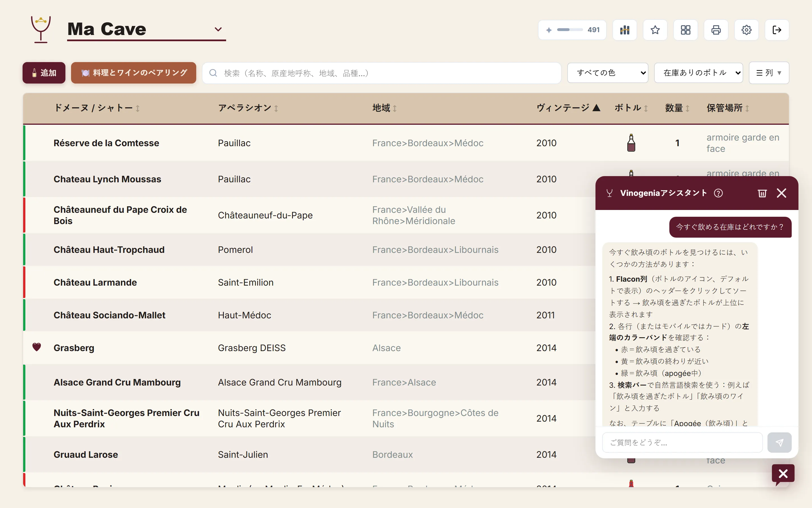Click Vinogenia assistant help question icon

click(718, 193)
